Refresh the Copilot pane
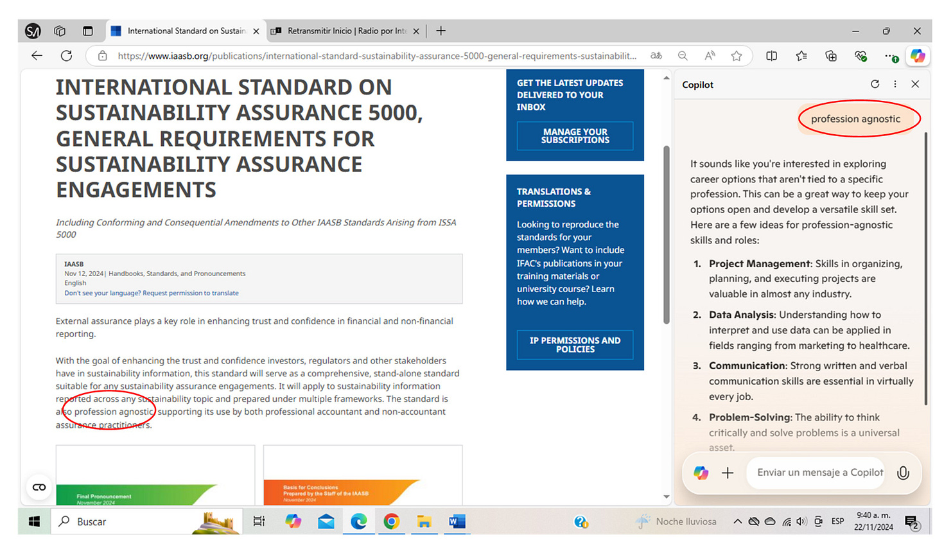Viewport: 935px width, 560px height. click(x=875, y=84)
